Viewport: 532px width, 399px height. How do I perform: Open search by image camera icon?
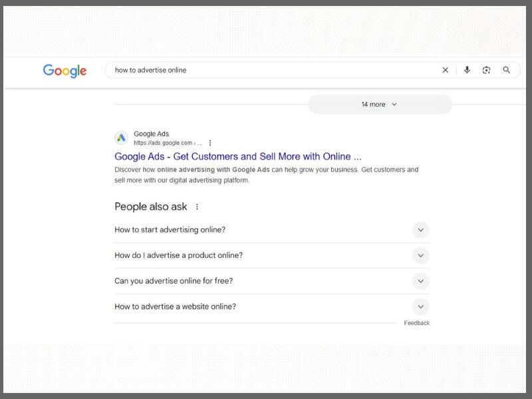tap(486, 70)
